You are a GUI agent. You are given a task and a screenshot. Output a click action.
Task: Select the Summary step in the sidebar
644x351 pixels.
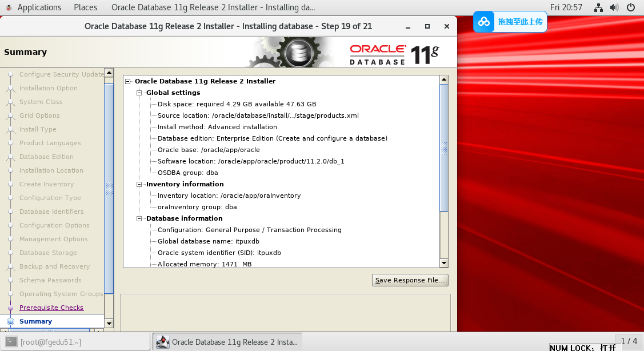(x=36, y=321)
